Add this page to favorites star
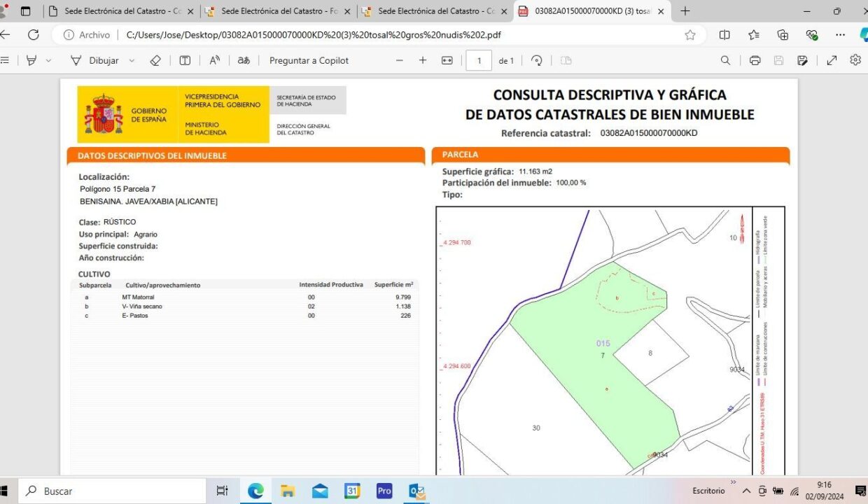This screenshot has width=868, height=504. (690, 35)
